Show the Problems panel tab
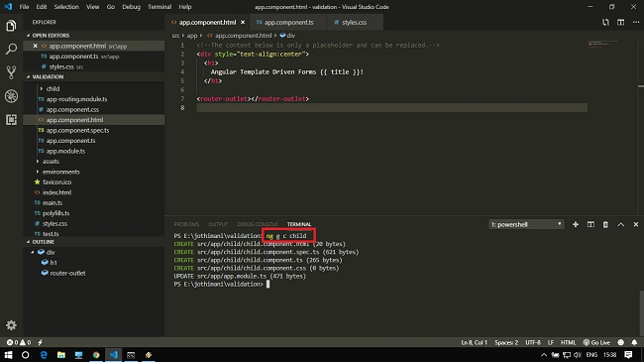The width and height of the screenshot is (644, 362). 186,224
